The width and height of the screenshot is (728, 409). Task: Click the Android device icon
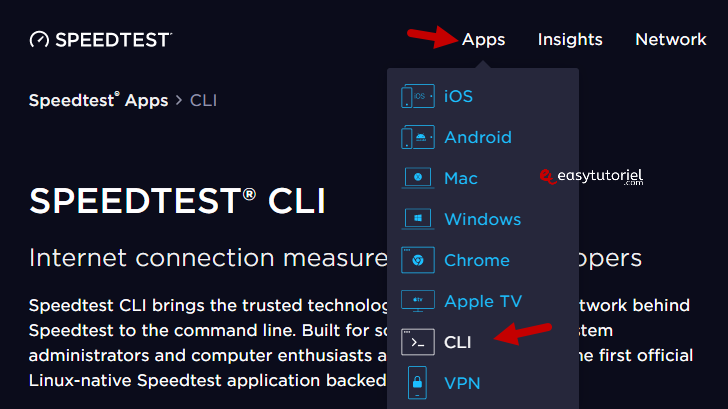[418, 138]
